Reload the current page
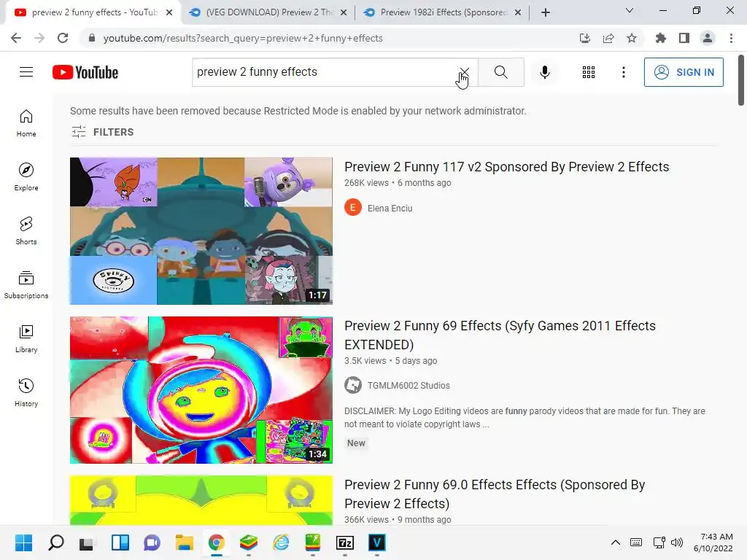Image resolution: width=747 pixels, height=560 pixels. click(63, 38)
